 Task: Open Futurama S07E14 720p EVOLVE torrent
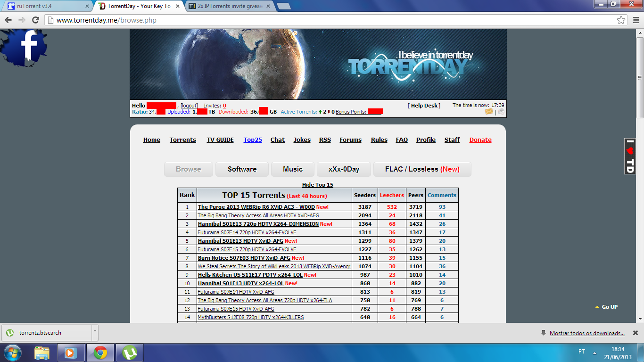247,232
